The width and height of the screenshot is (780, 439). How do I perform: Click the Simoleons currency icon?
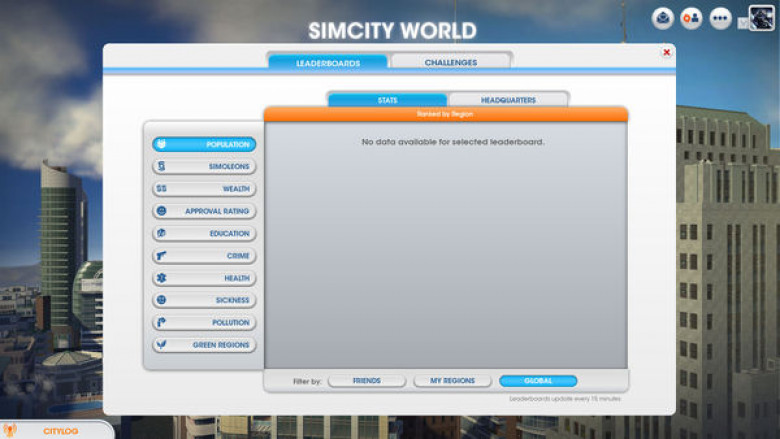161,166
